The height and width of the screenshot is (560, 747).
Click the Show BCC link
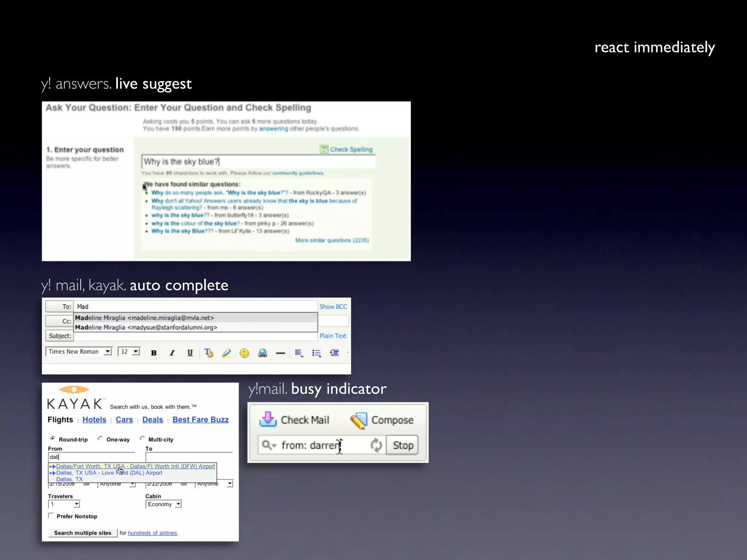pyautogui.click(x=333, y=307)
